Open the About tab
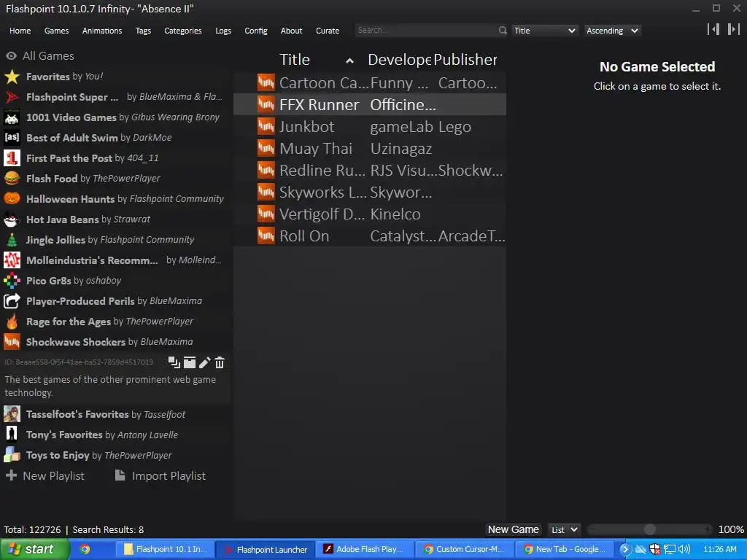 (292, 31)
